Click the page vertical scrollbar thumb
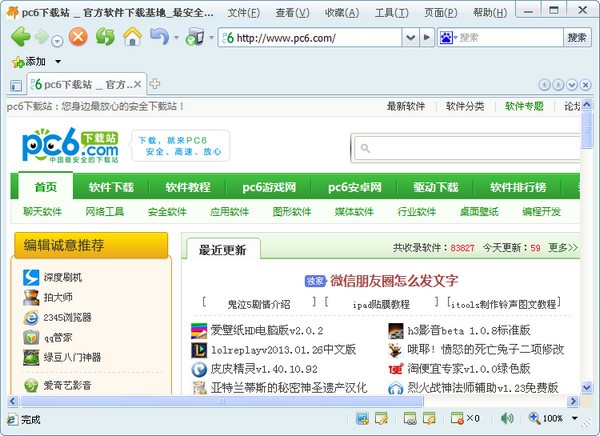Screen dimensions: 600x436 tap(587, 130)
